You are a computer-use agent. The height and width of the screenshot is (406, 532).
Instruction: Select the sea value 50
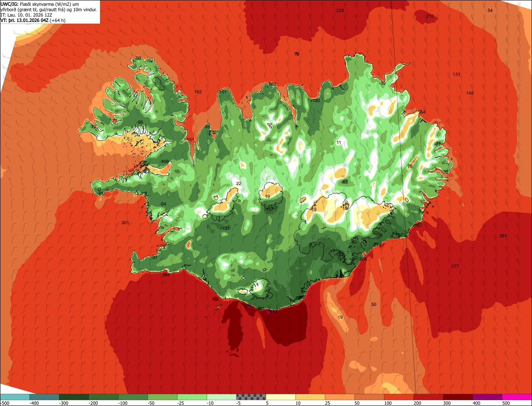tap(374, 304)
